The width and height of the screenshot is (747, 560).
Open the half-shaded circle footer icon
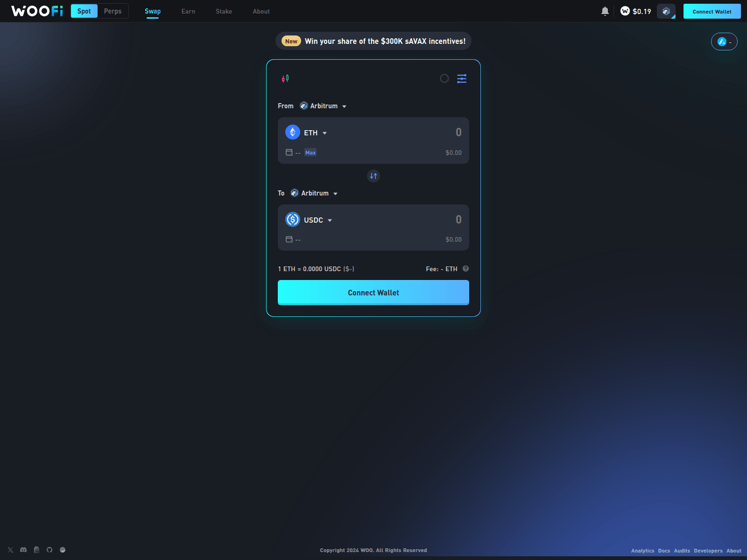(x=63, y=550)
